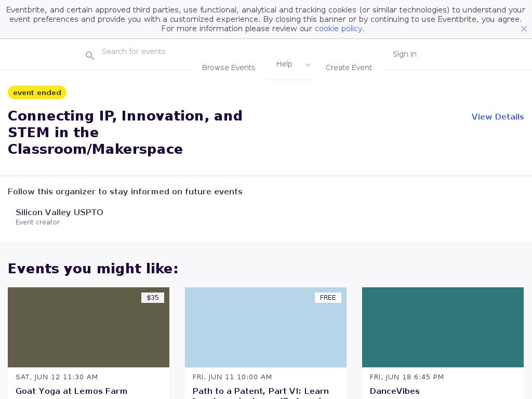Image resolution: width=532 pixels, height=399 pixels.
Task: Click the search magnifier icon
Action: 90,56
